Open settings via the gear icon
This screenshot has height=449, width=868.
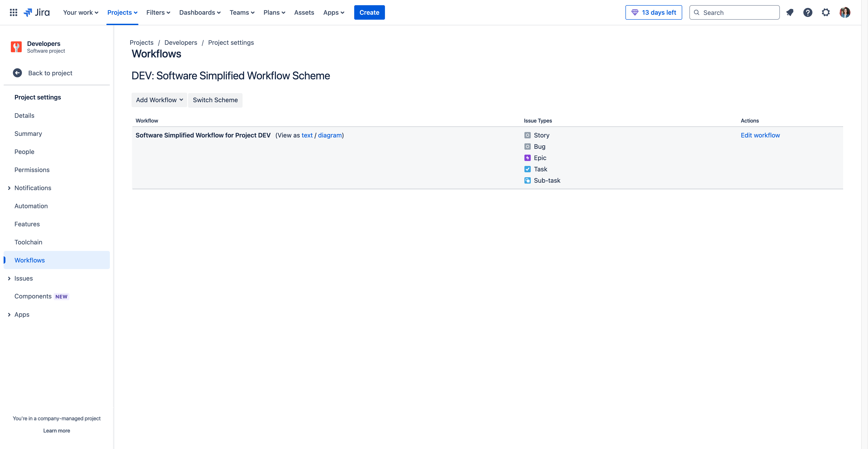[x=826, y=12]
